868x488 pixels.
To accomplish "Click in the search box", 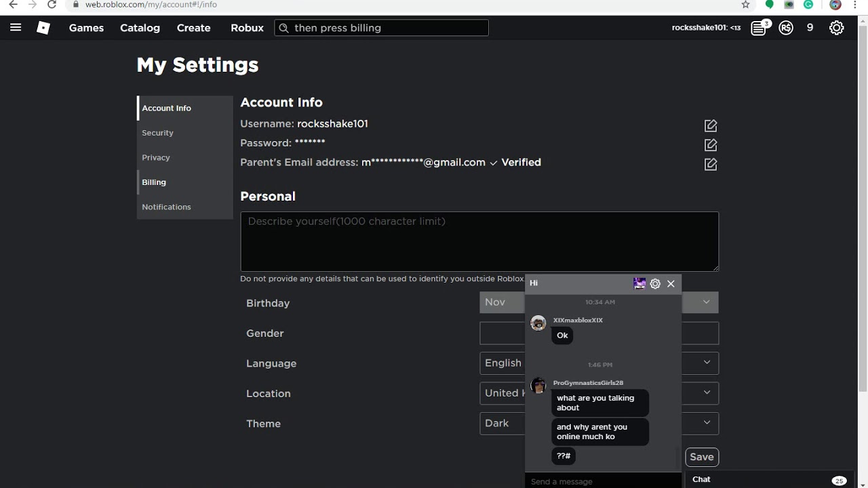I will coord(381,28).
